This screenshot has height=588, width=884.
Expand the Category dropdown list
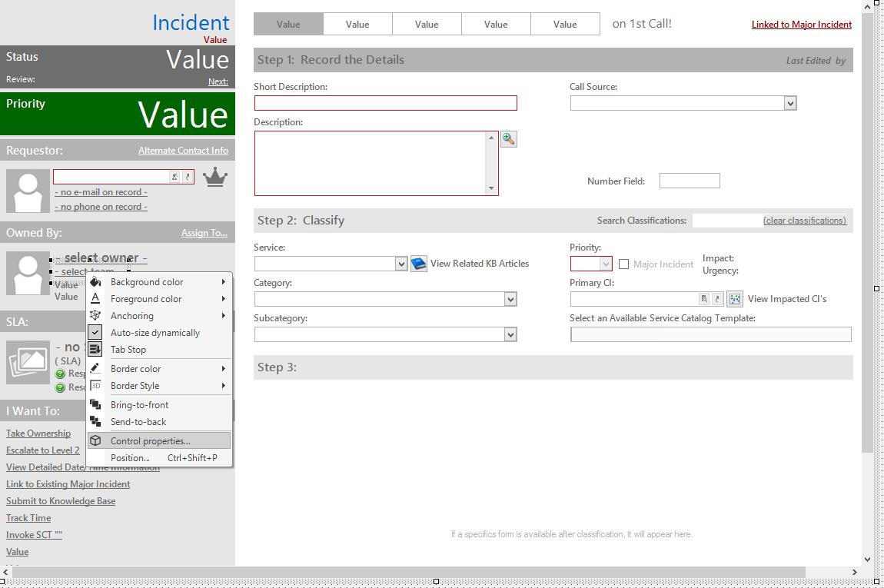click(510, 299)
